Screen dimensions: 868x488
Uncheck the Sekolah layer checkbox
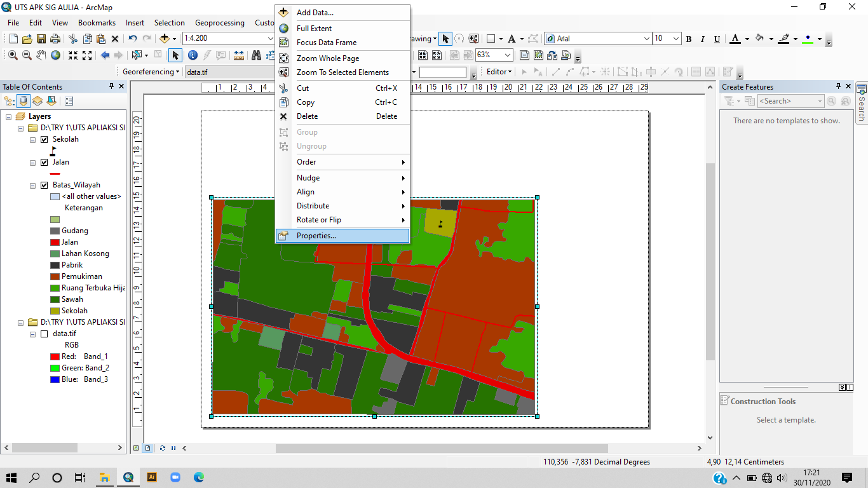pos(44,139)
